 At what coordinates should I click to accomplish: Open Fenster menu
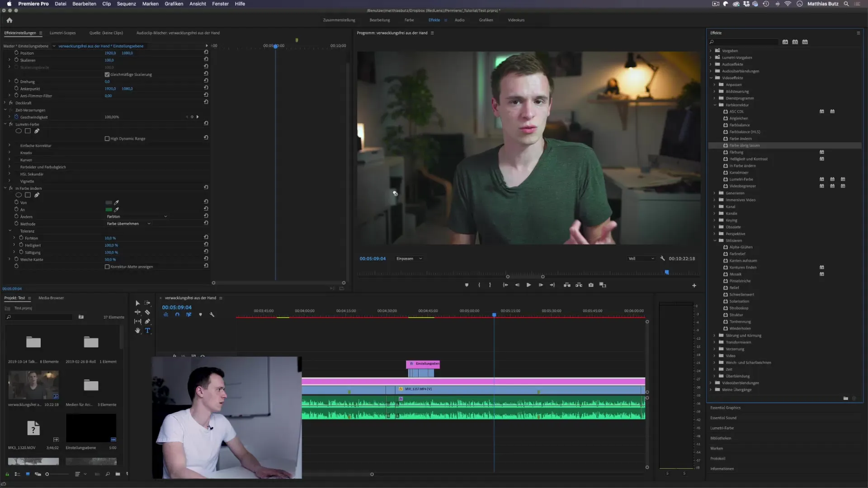pyautogui.click(x=221, y=4)
